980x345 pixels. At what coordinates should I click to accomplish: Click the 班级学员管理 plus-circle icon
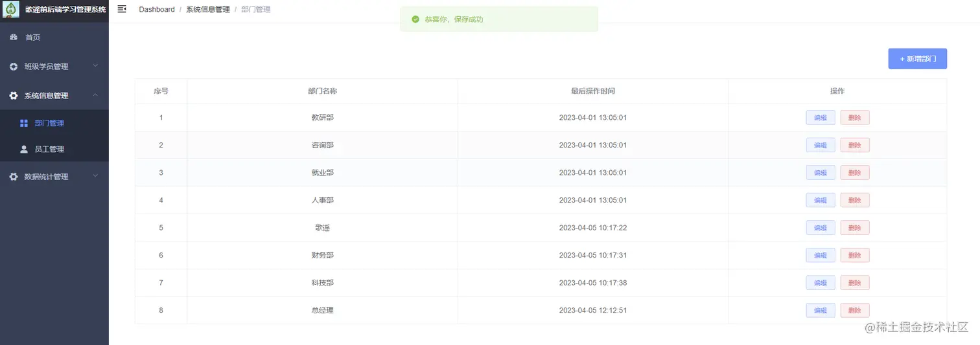pos(14,67)
